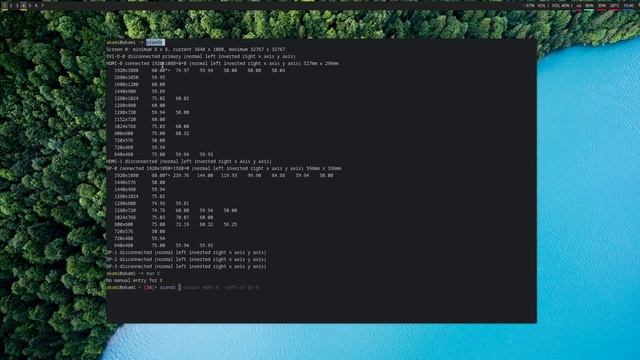This screenshot has height=360, width=640.
Task: Click the 'DP-2 disconnected' line
Action: coord(186,259)
